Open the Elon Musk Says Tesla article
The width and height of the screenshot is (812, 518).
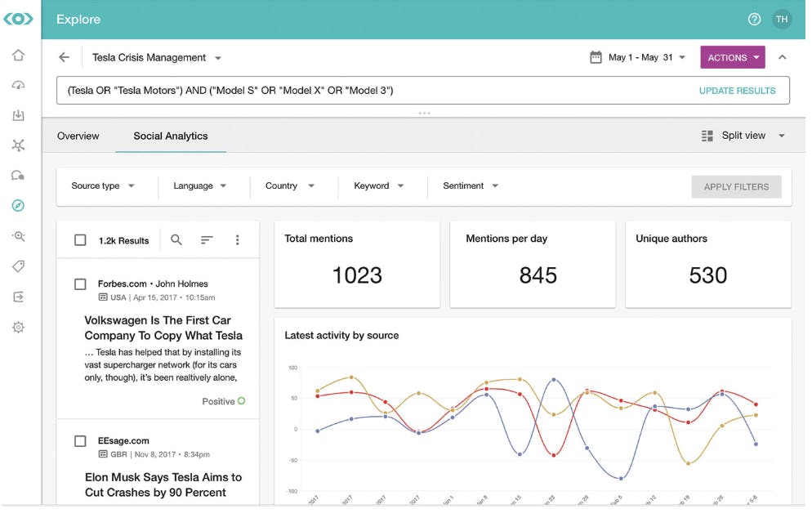(163, 485)
